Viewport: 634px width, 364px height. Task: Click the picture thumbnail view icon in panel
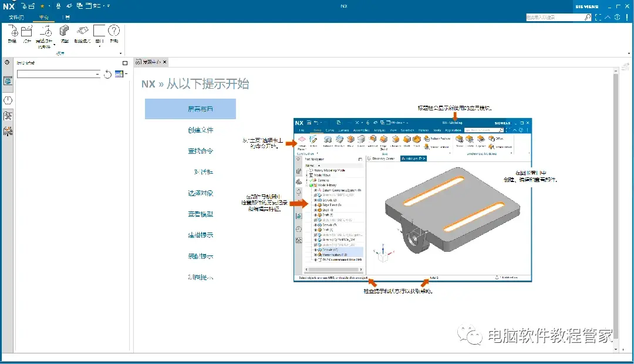pos(119,74)
